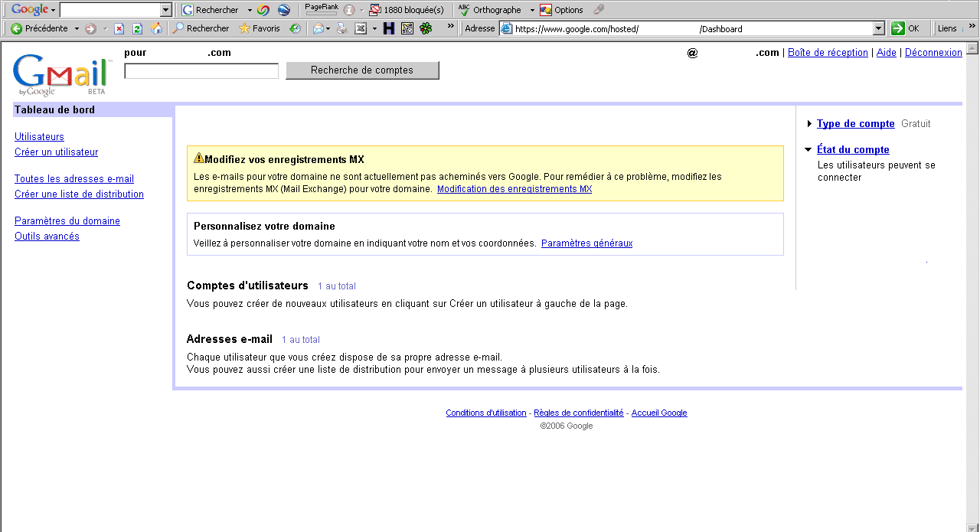Viewport: 980px width, 532px height.
Task: Click the History icon next to Favoris
Action: [x=295, y=28]
